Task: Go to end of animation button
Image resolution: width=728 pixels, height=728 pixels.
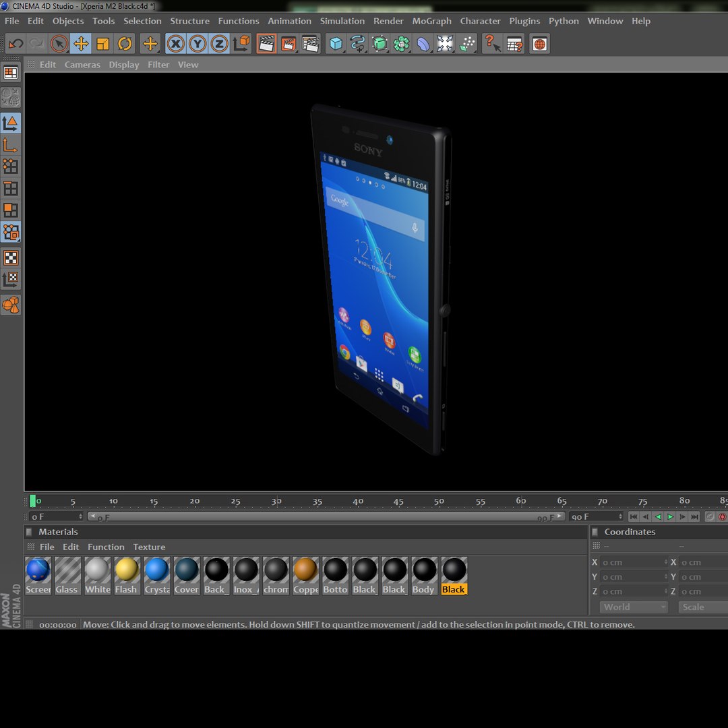Action: (694, 517)
